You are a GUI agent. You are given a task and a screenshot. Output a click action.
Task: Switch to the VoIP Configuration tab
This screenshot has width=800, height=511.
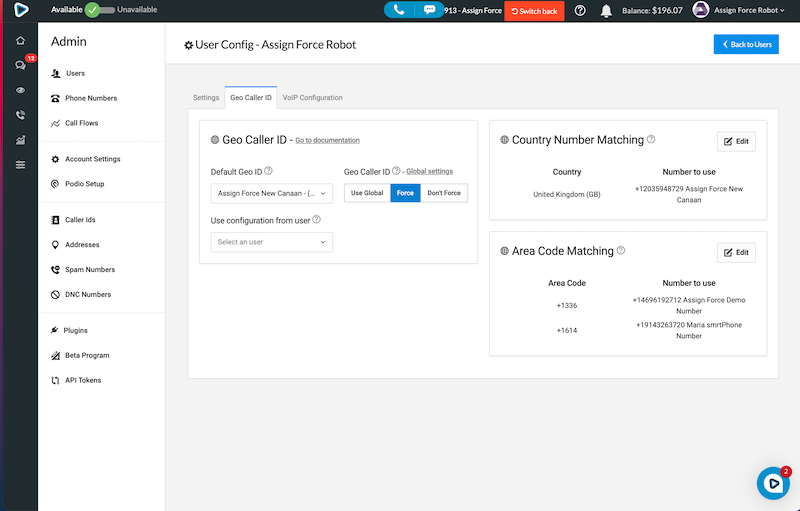(x=312, y=98)
